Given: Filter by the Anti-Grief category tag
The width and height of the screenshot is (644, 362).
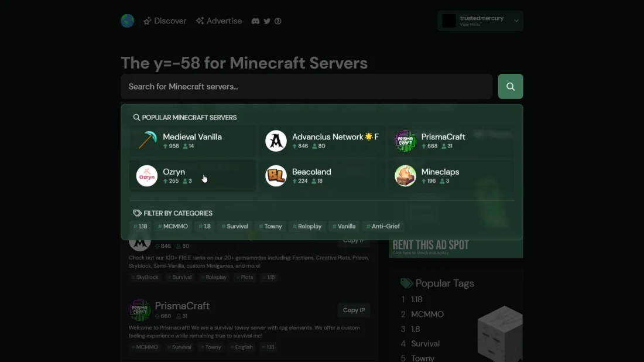Looking at the screenshot, I should [x=383, y=226].
